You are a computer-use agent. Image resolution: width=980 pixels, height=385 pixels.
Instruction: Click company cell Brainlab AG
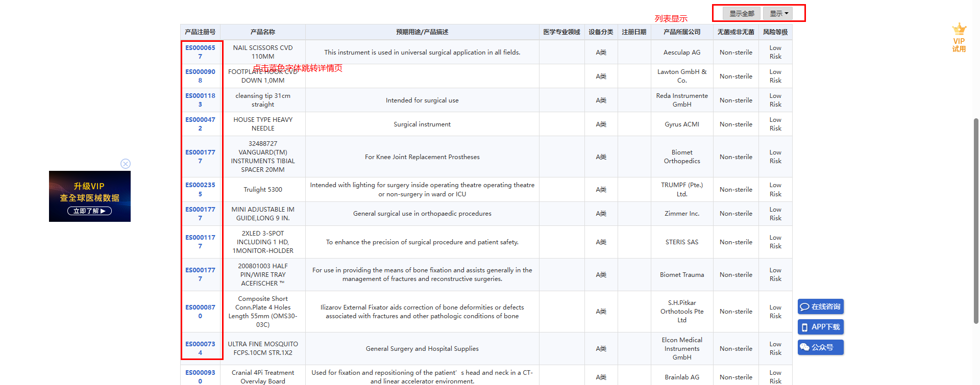tap(682, 377)
